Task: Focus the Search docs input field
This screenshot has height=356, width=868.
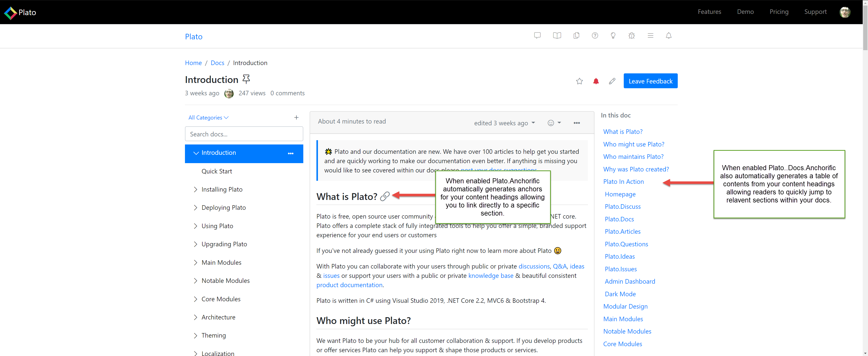Action: [244, 134]
